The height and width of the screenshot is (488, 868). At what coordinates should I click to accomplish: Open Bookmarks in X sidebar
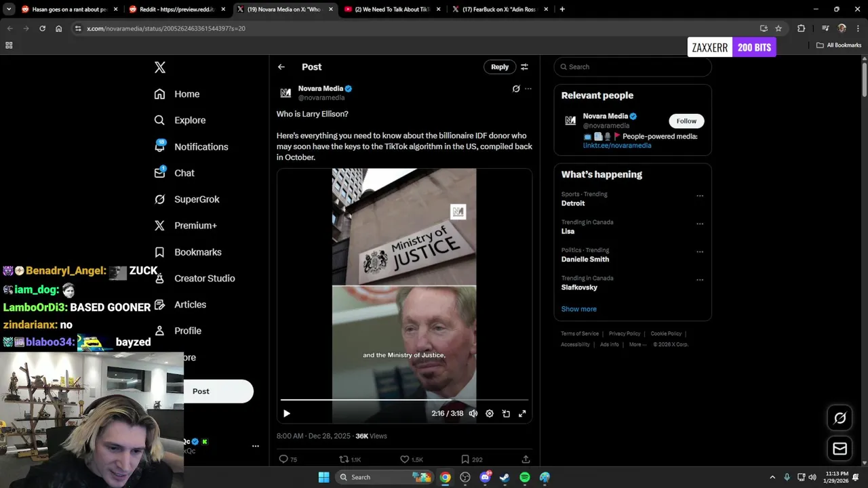pyautogui.click(x=188, y=252)
